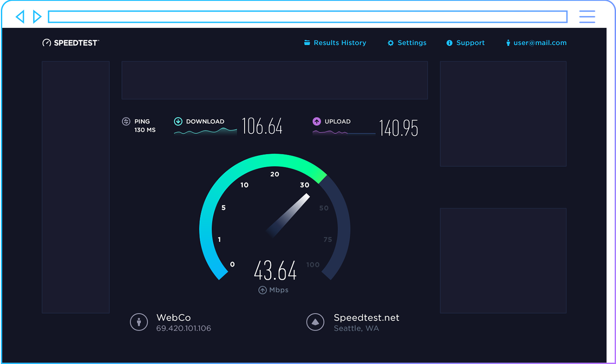The width and height of the screenshot is (616, 364).
Task: Open the Settings page
Action: click(x=412, y=43)
